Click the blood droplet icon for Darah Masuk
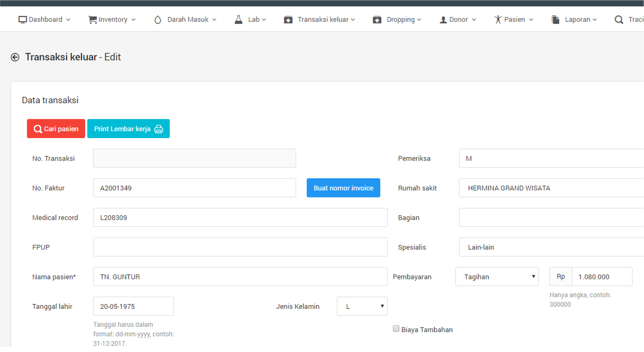Image resolution: width=644 pixels, height=352 pixels. pos(157,19)
